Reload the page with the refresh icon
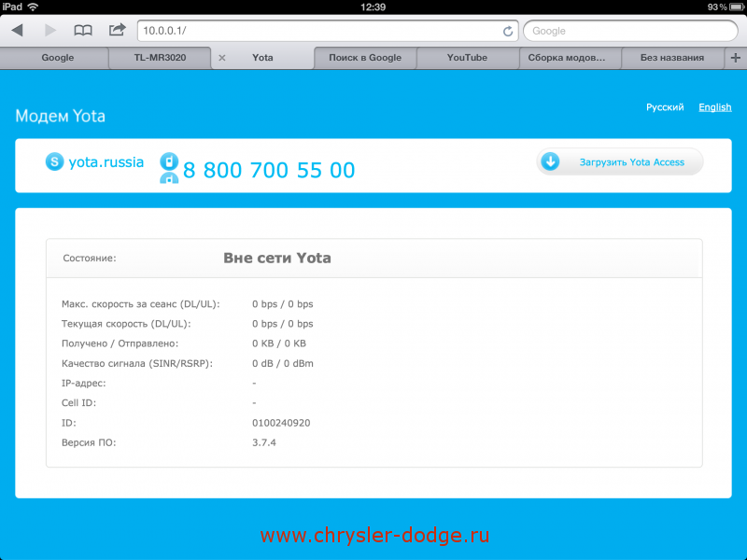747x560 pixels. [508, 31]
